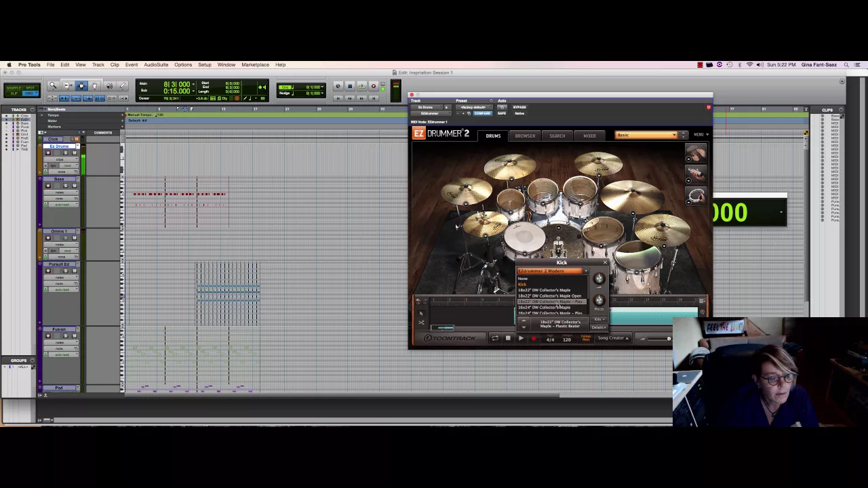Switch to the BROWSER tab in EZdrummer
Image resolution: width=868 pixels, height=488 pixels.
tap(525, 136)
